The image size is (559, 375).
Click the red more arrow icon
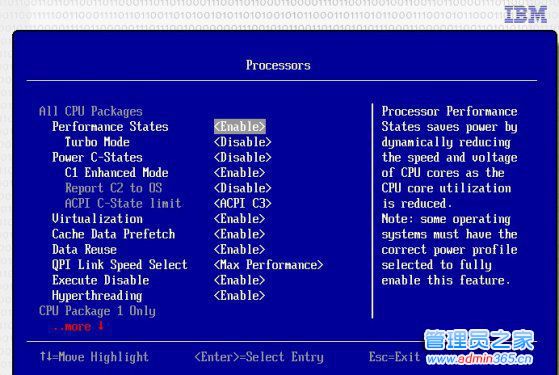pos(101,325)
